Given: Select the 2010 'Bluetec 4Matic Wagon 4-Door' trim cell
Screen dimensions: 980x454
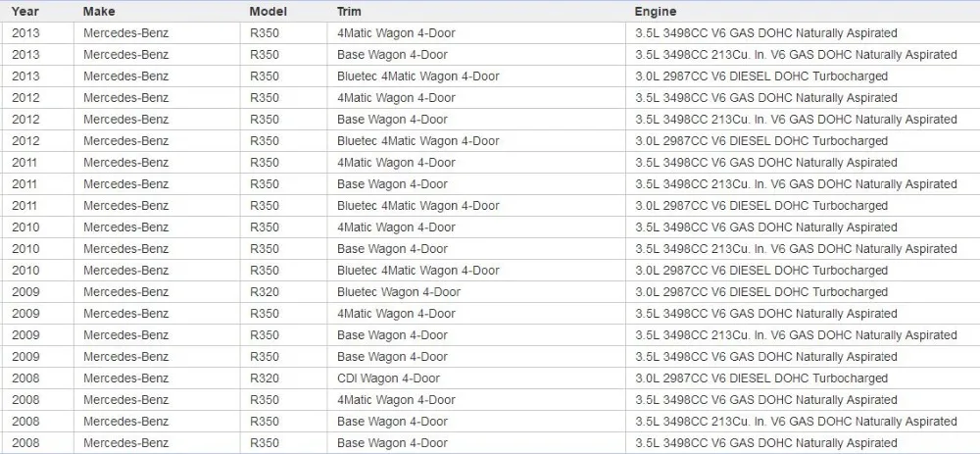Looking at the screenshot, I should 476,271.
